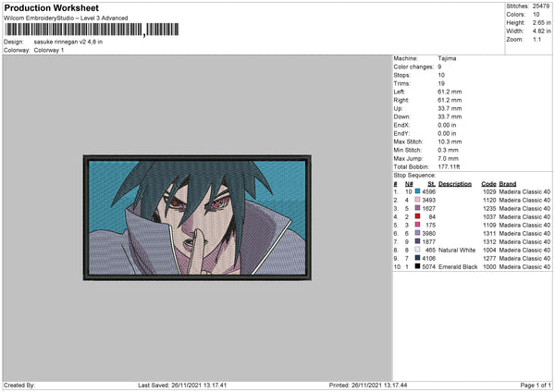
Task: Click stitch count '5074' in stop 10
Action: [429, 267]
